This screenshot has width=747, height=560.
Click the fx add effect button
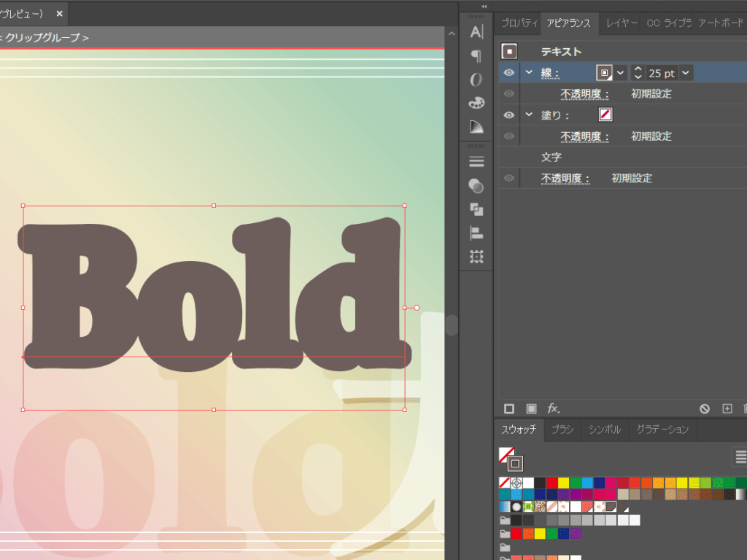(x=554, y=408)
